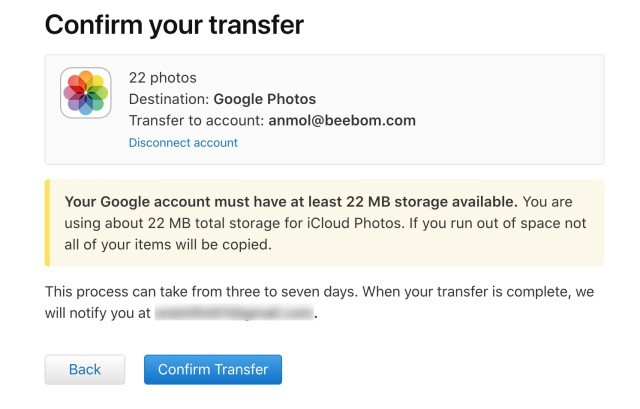Click the colorful Photos app icon

pyautogui.click(x=86, y=93)
